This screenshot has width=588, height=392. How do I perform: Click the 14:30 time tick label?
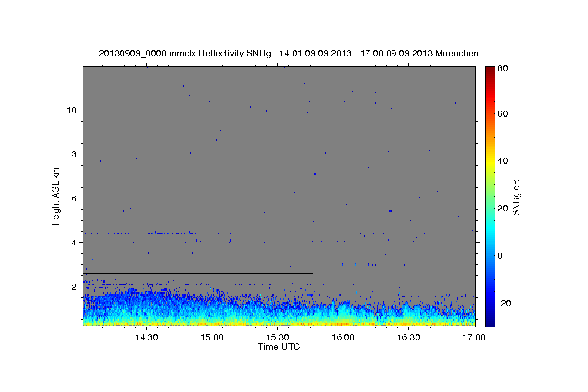(146, 337)
